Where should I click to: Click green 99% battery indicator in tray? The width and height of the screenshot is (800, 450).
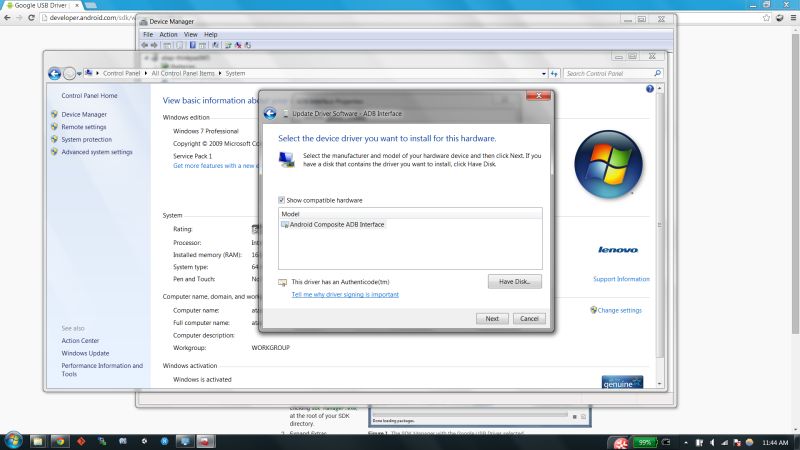pyautogui.click(x=644, y=442)
